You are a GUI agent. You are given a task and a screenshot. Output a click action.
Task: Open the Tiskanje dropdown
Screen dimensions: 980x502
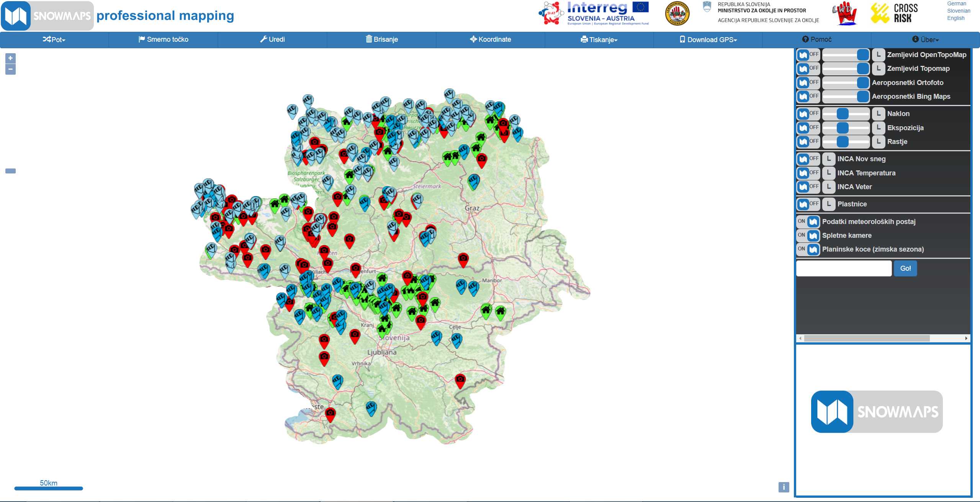(599, 39)
